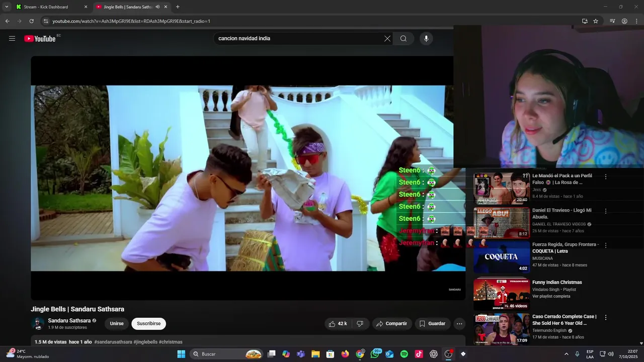Save the video with Guardar
644x362 pixels.
tap(432, 324)
